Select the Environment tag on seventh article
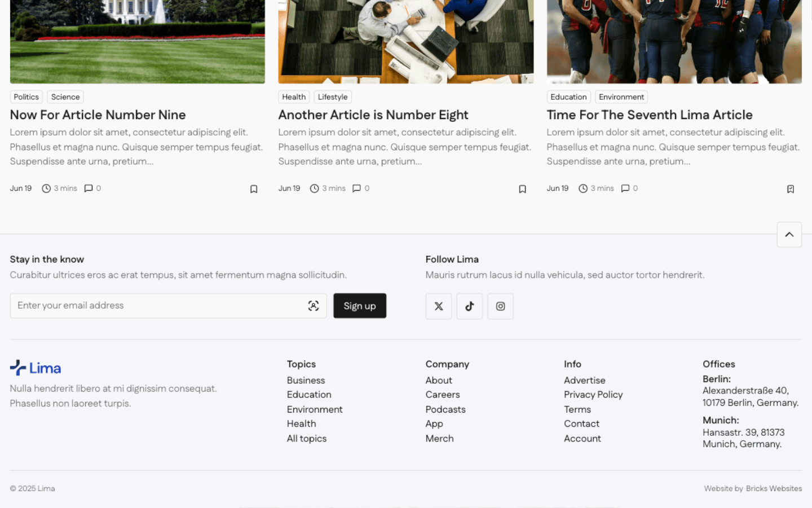Screen dimensions: 812x508 pyautogui.click(x=621, y=97)
